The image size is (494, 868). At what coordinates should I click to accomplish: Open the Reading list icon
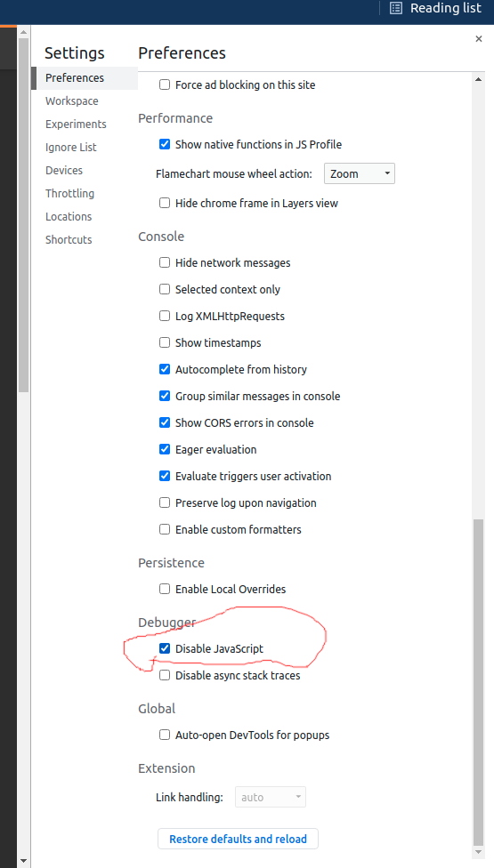(x=395, y=8)
